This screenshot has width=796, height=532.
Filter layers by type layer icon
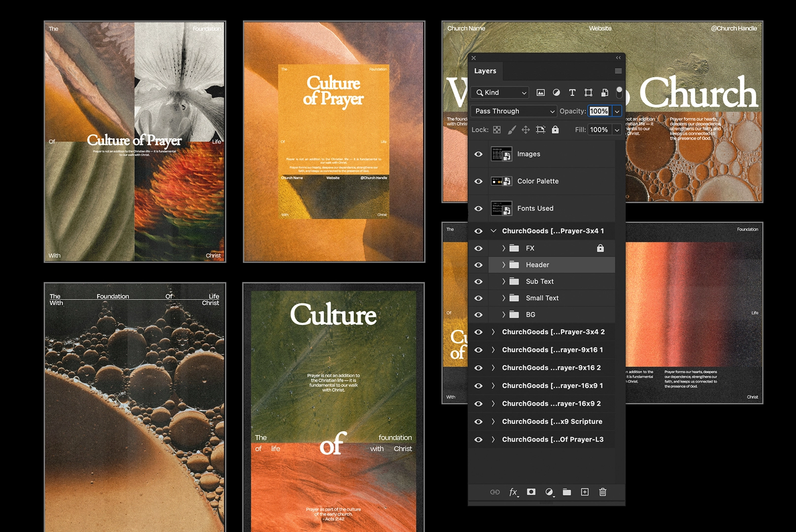572,93
